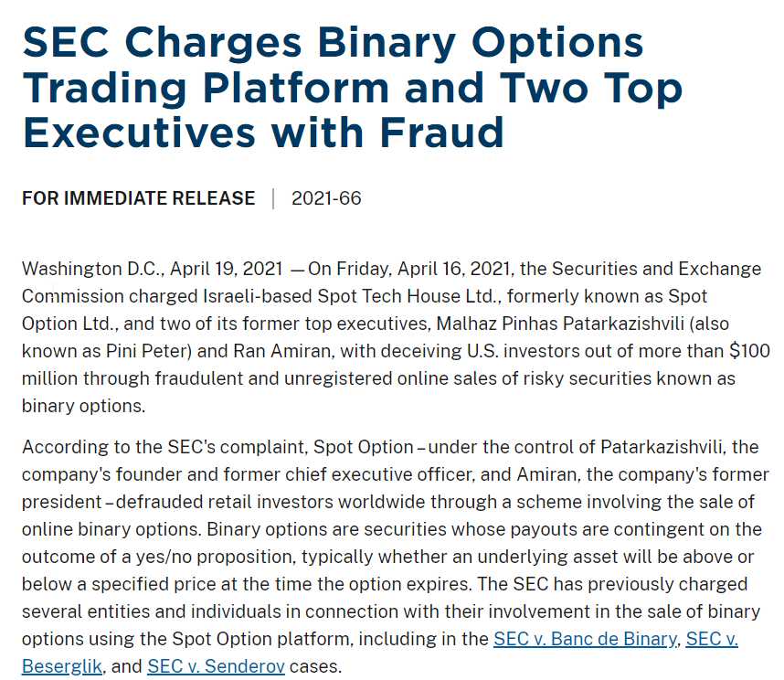The image size is (784, 680).
Task: Open the SEC v. Senderov case link
Action: point(216,666)
